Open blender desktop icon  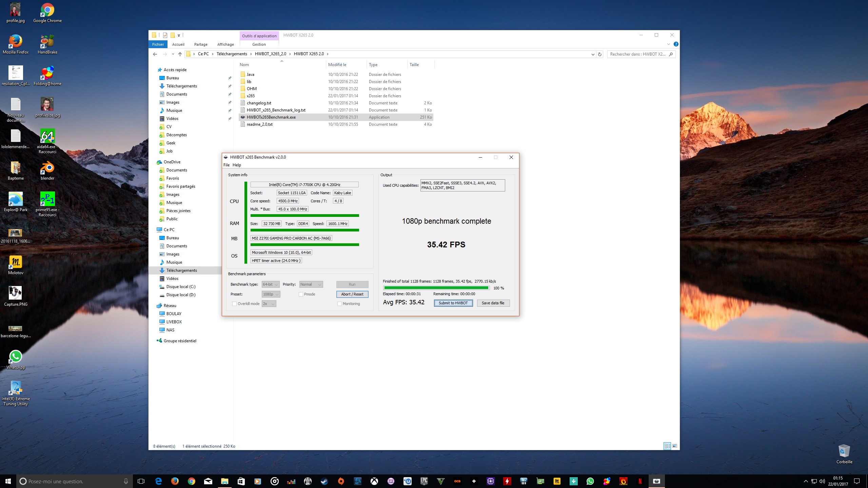pos(47,170)
